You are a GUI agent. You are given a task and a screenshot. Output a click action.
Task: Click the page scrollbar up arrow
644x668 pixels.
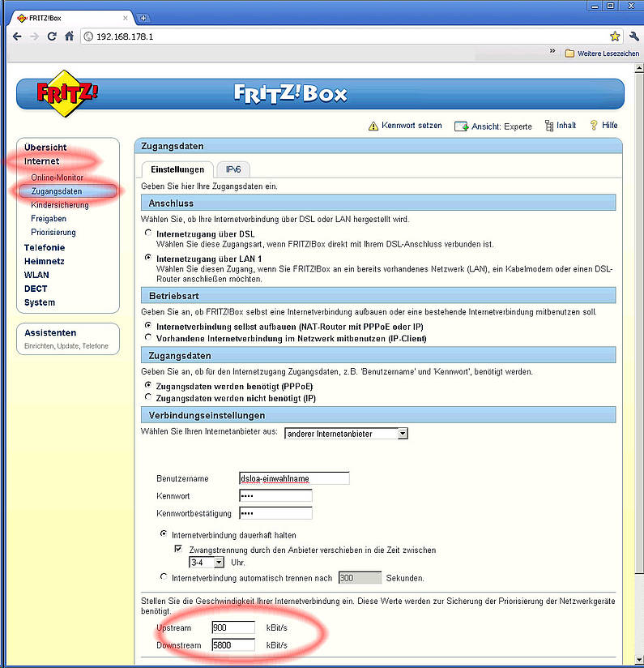pyautogui.click(x=638, y=68)
